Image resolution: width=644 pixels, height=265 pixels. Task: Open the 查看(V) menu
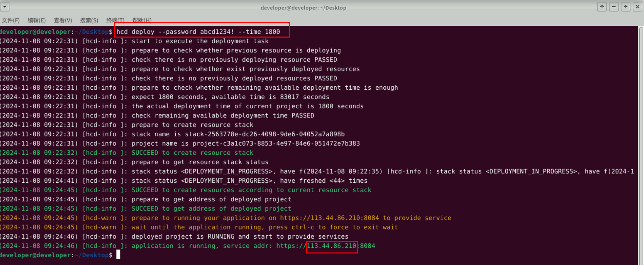pos(63,20)
